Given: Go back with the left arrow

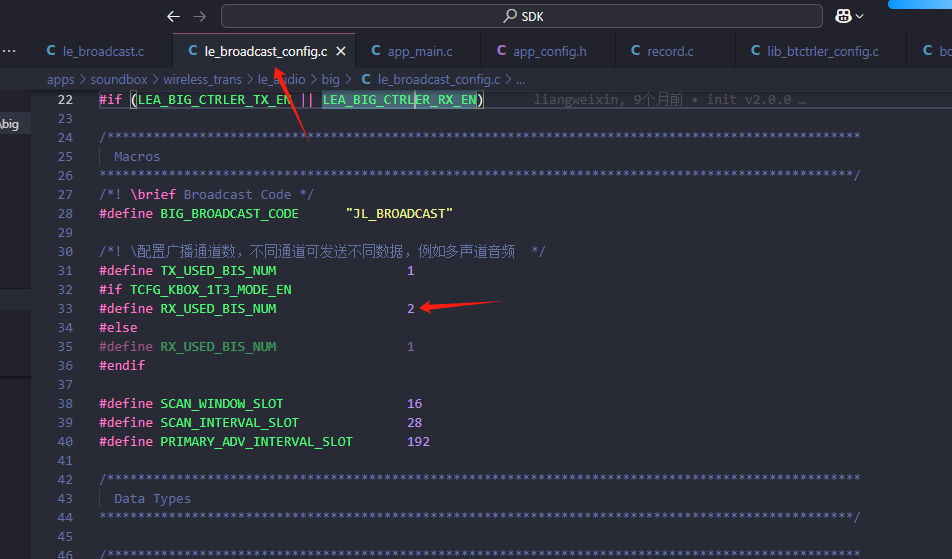Looking at the screenshot, I should tap(174, 16).
